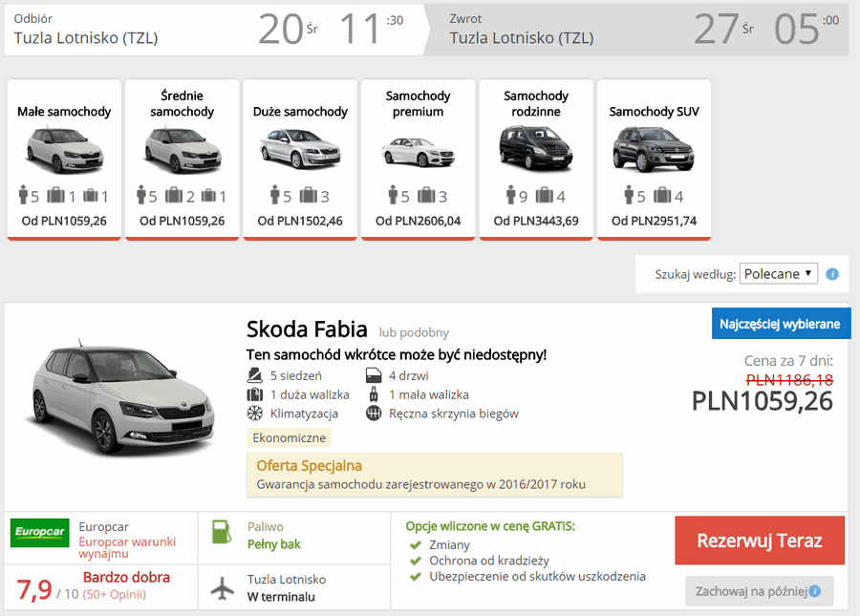Viewport: 860px width, 616px height.
Task: Click the Rezerwuj Teraz button
Action: tap(760, 541)
